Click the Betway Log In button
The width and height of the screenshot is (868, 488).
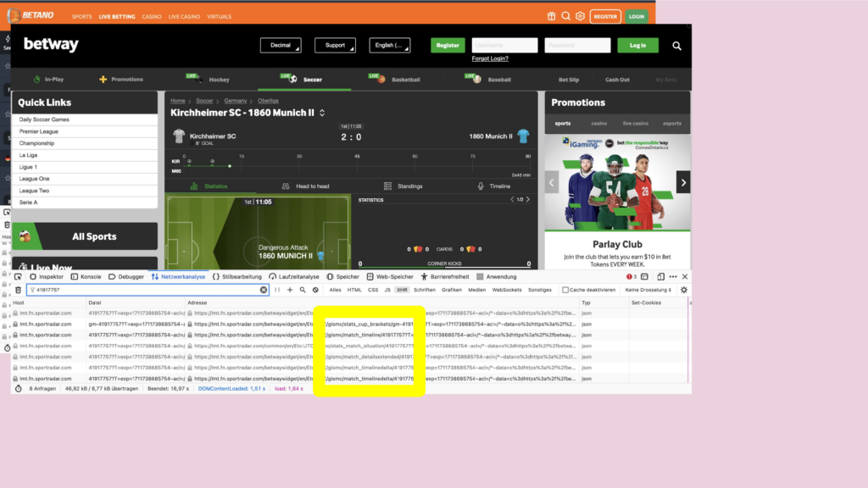click(x=637, y=46)
